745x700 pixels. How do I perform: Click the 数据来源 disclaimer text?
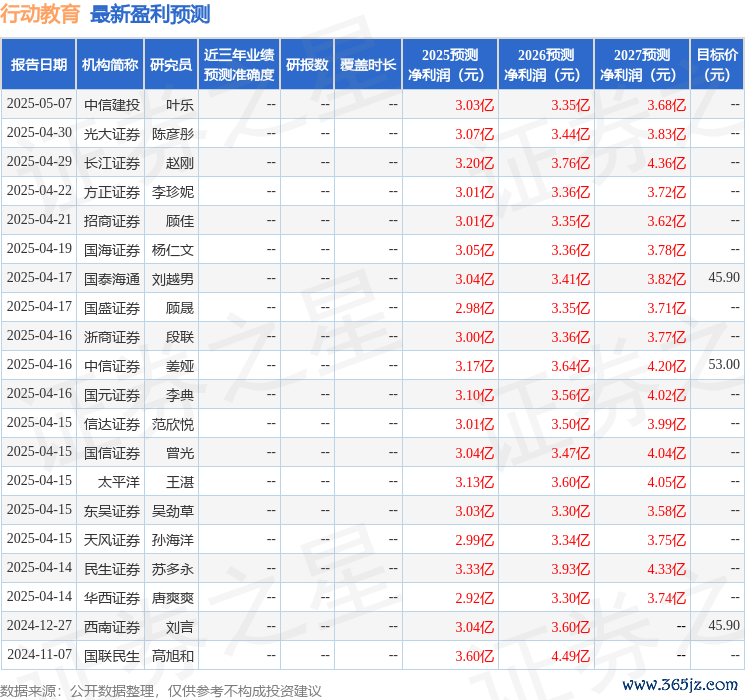click(161, 691)
